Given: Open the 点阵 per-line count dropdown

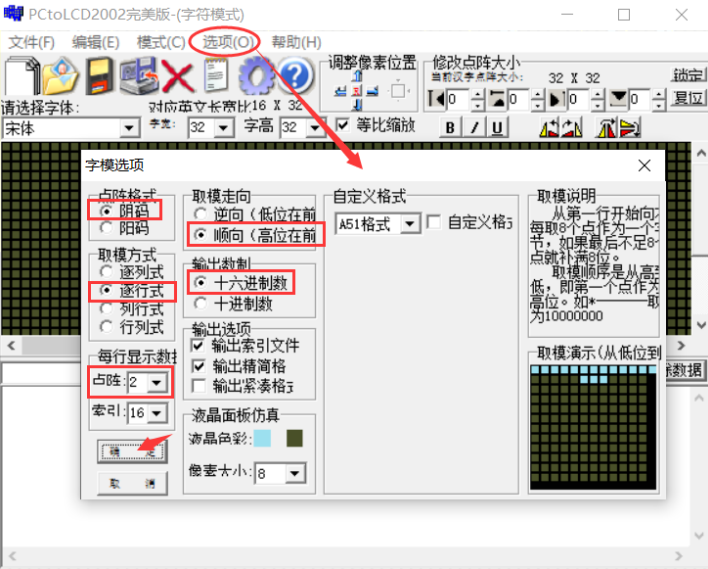Looking at the screenshot, I should [x=157, y=383].
